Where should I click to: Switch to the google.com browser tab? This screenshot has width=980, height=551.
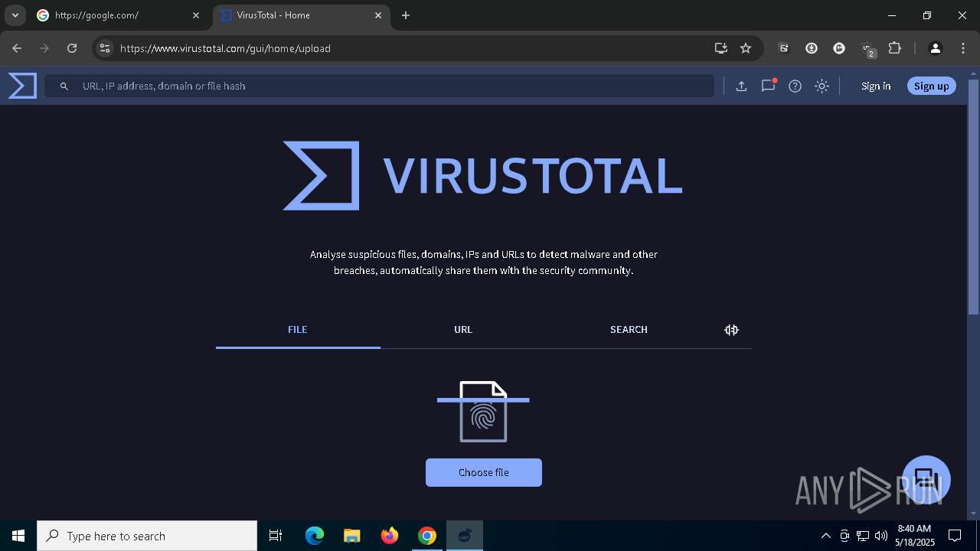(x=119, y=15)
